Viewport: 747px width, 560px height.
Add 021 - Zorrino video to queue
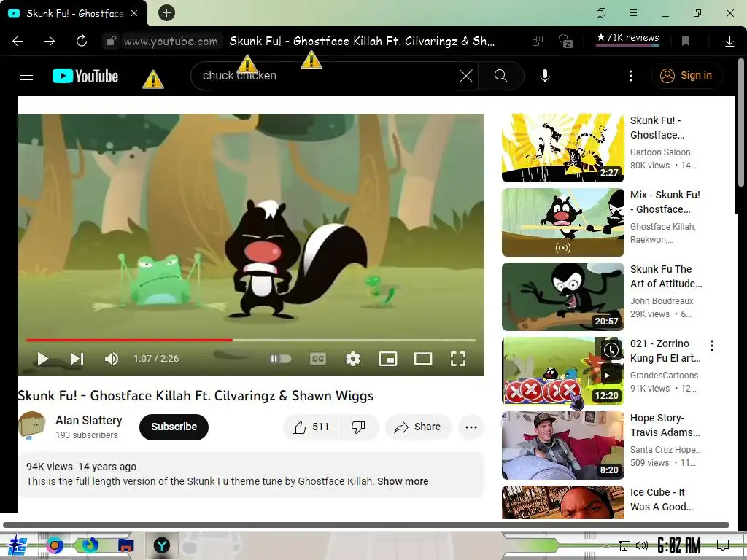(611, 375)
